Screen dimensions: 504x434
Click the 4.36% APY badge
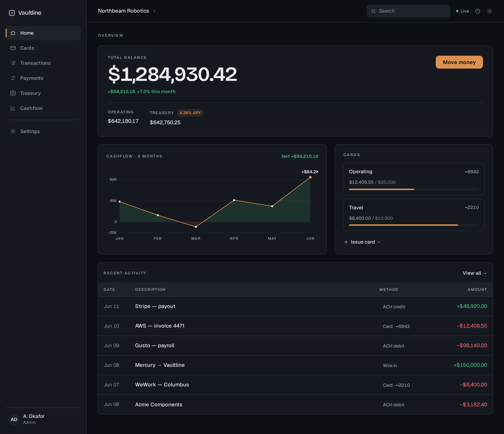pos(190,113)
